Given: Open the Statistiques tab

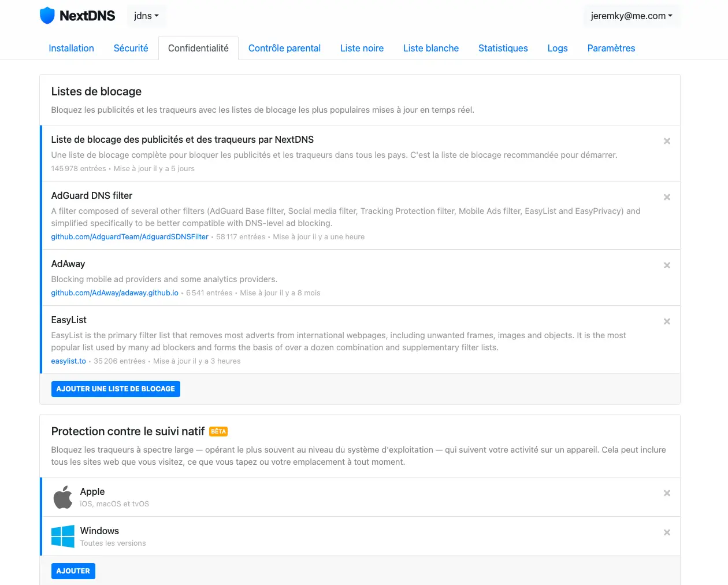Looking at the screenshot, I should 503,48.
